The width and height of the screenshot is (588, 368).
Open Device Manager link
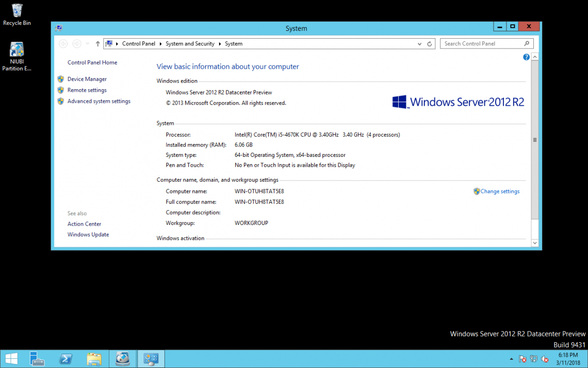point(87,79)
